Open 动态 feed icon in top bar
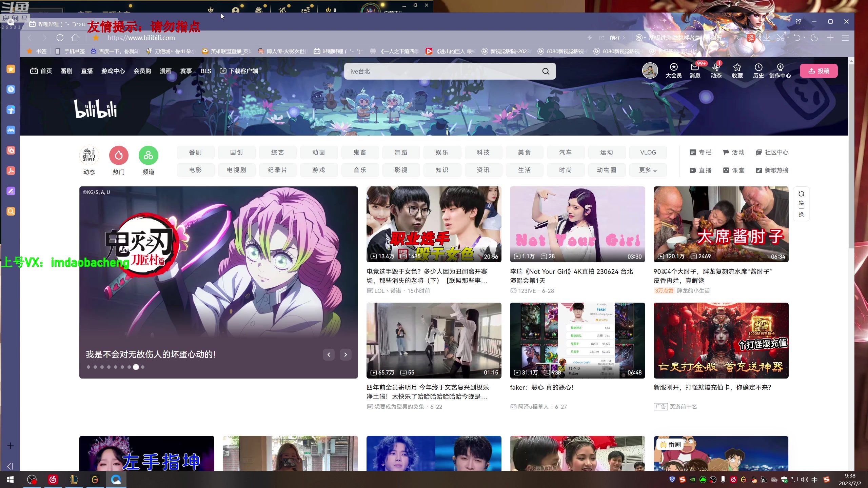The height and width of the screenshot is (488, 868). 716,71
